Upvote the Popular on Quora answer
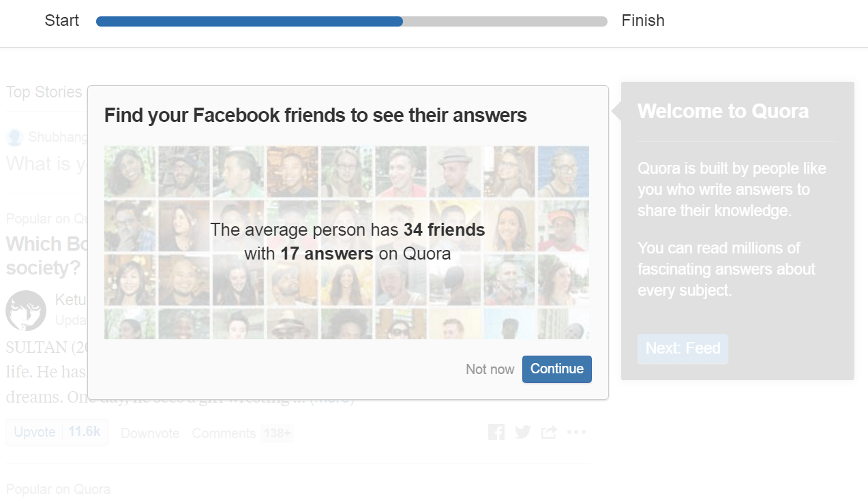868x498 pixels. tap(57, 432)
